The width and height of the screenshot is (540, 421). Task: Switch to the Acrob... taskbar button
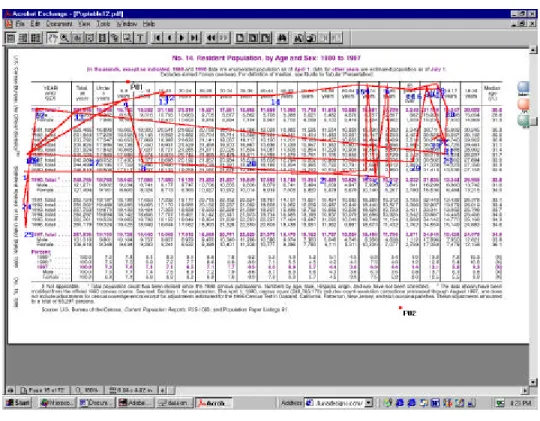(x=214, y=402)
